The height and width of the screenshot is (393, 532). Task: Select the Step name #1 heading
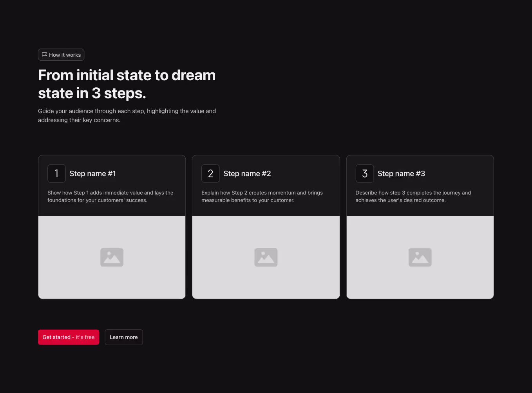(93, 173)
